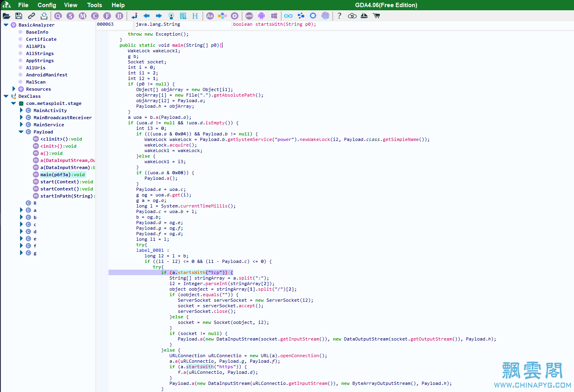Click the question mark help icon
The width and height of the screenshot is (574, 392).
coord(339,16)
